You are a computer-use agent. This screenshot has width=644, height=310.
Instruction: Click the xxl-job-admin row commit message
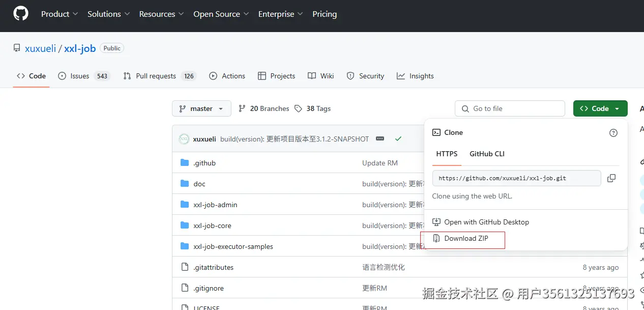click(x=393, y=205)
